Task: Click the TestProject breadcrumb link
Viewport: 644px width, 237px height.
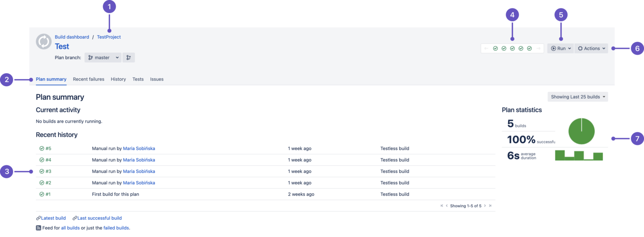Action: coord(109,37)
